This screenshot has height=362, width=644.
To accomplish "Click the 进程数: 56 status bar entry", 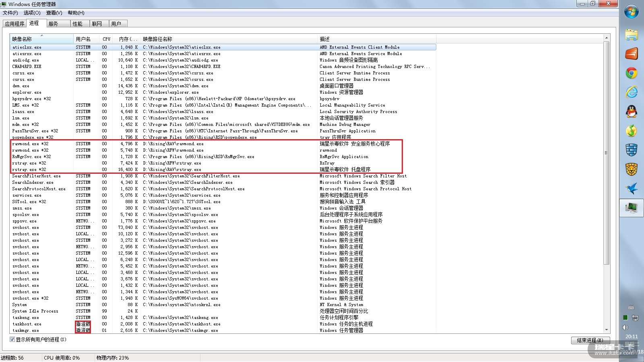I will tap(12, 358).
